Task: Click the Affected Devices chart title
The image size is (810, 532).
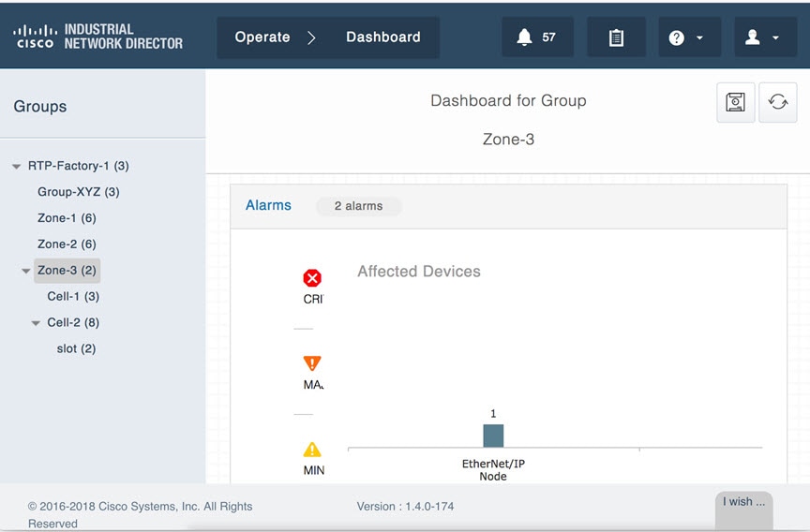Action: coord(419,272)
